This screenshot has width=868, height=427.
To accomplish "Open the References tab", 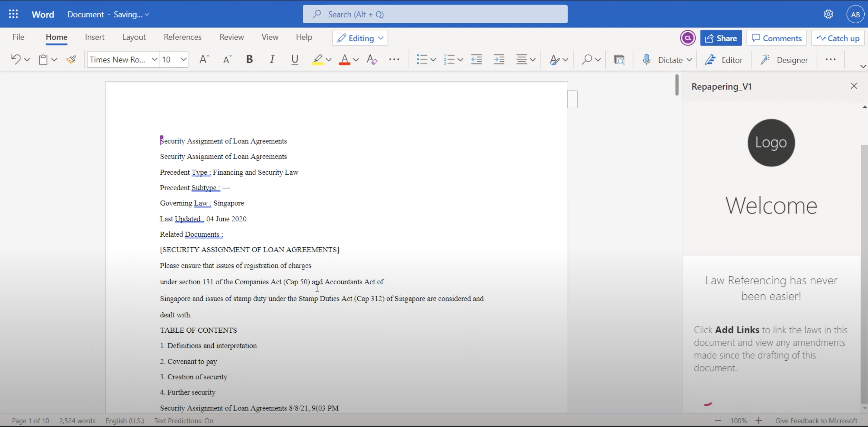I will [182, 37].
